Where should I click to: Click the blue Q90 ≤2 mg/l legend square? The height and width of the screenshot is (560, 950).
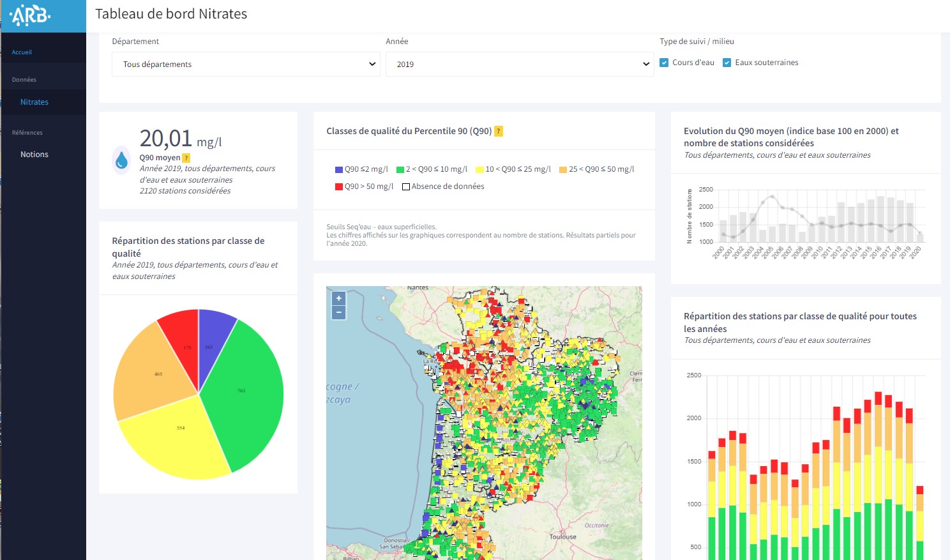tap(339, 169)
